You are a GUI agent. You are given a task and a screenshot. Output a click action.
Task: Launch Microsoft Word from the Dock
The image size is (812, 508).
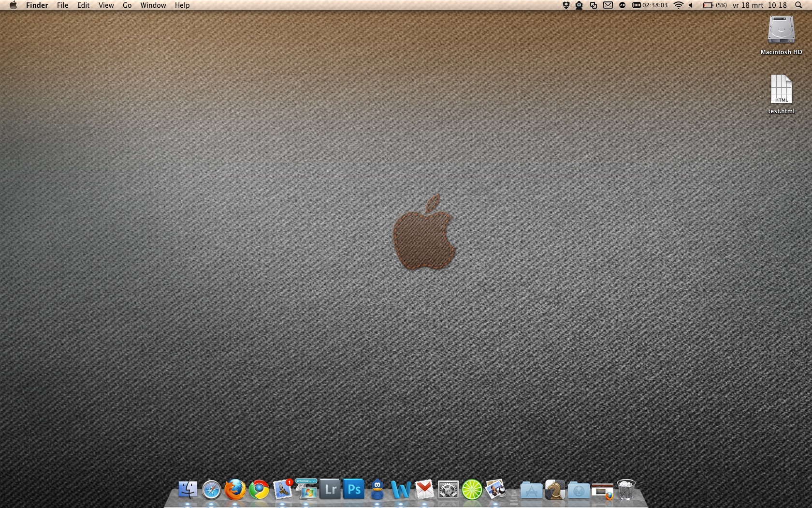point(401,490)
